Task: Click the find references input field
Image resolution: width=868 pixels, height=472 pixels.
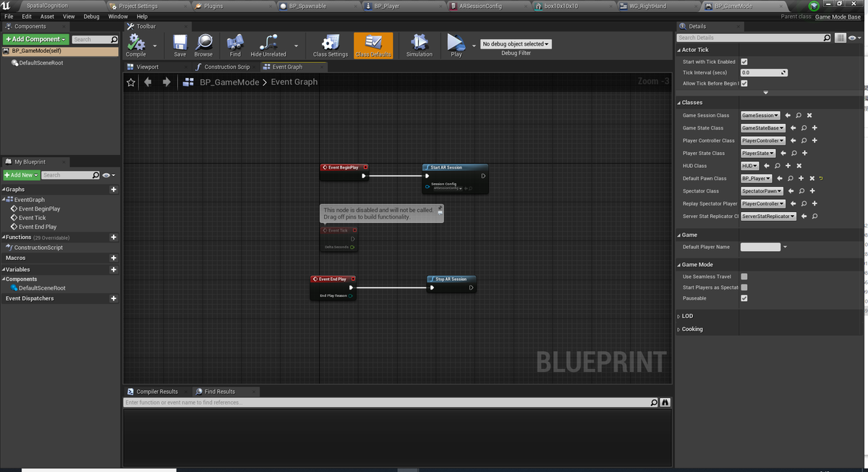Action: (x=391, y=403)
